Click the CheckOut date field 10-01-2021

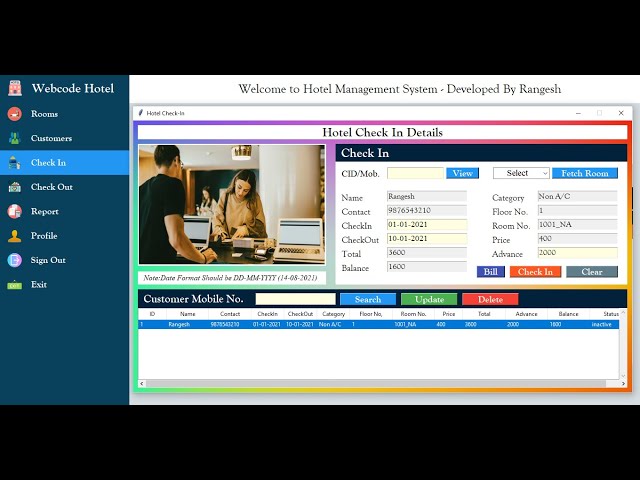click(427, 239)
